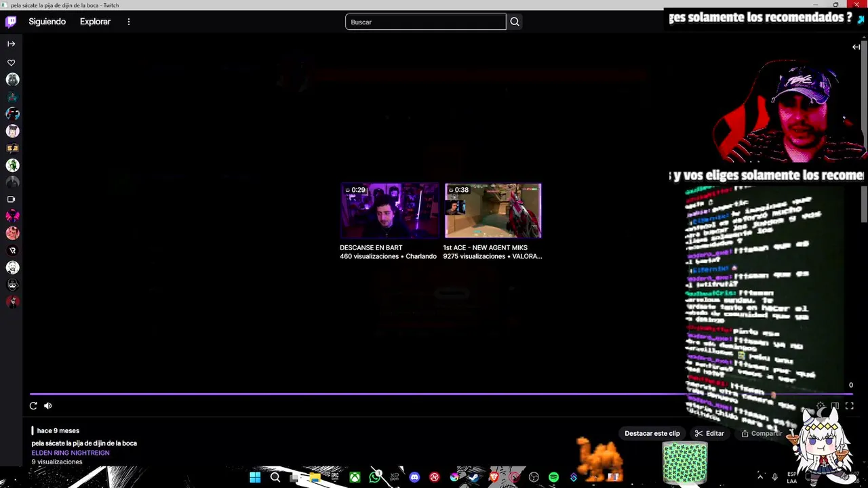Click the microphone icon in the system tray
868x488 pixels.
tap(774, 477)
